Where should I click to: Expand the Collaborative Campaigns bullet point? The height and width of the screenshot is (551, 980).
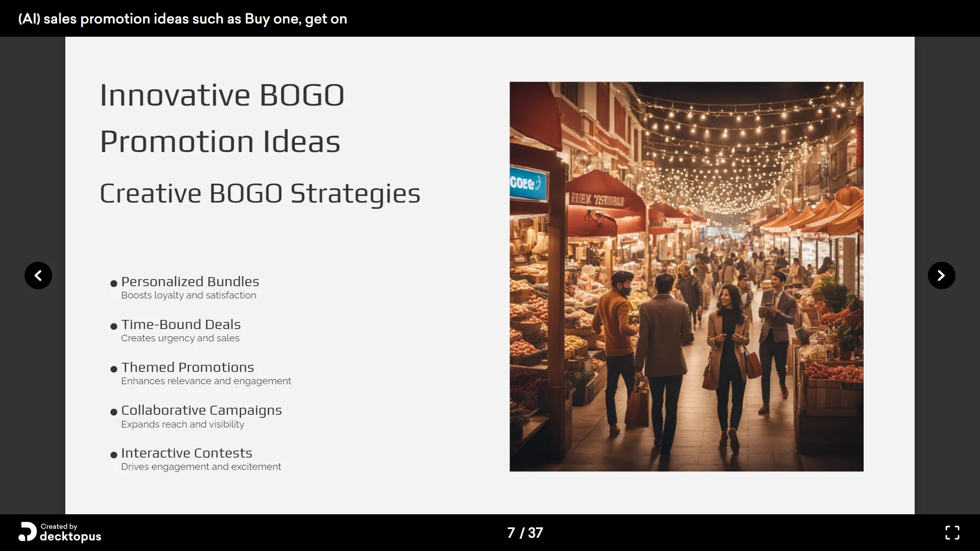[202, 410]
